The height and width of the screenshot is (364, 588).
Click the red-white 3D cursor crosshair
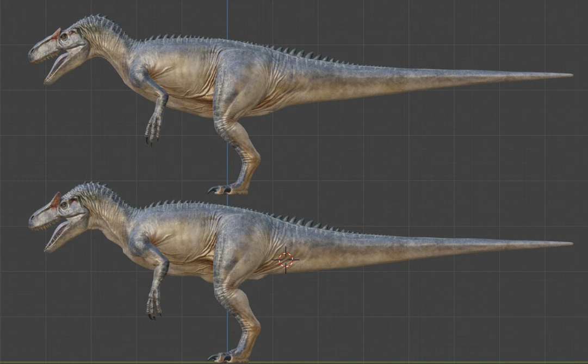pyautogui.click(x=286, y=260)
